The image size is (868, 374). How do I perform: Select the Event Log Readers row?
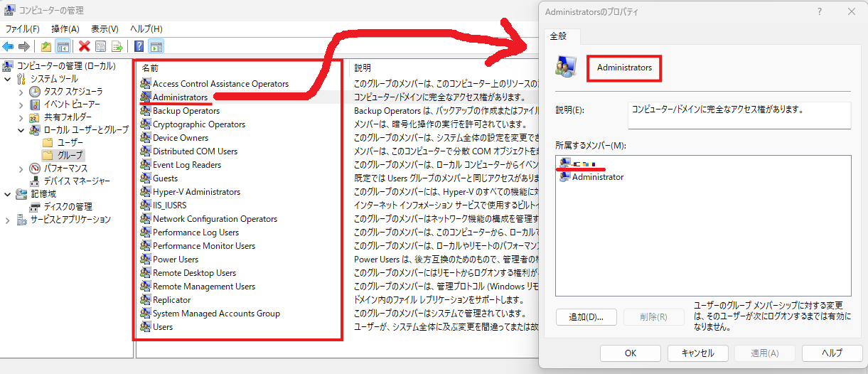pos(187,164)
